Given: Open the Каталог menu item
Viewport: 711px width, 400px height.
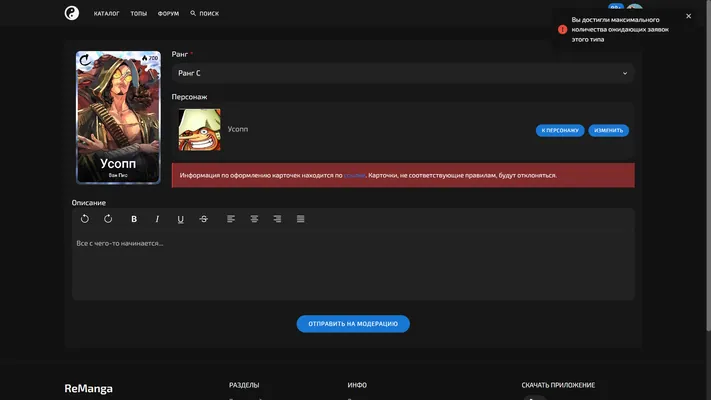Looking at the screenshot, I should click(107, 14).
